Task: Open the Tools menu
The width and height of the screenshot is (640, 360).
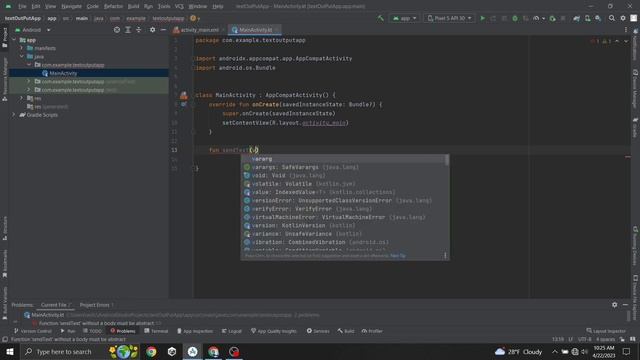Action: pyautogui.click(x=164, y=6)
